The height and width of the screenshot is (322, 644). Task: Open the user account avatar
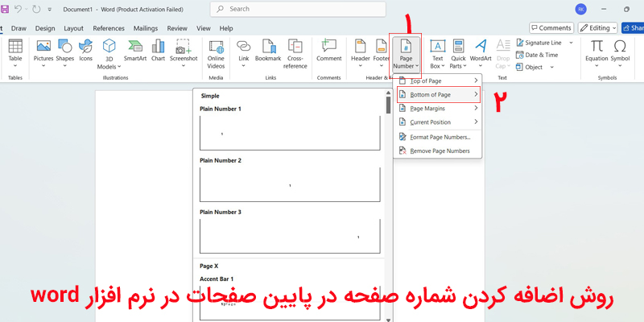[x=580, y=9]
